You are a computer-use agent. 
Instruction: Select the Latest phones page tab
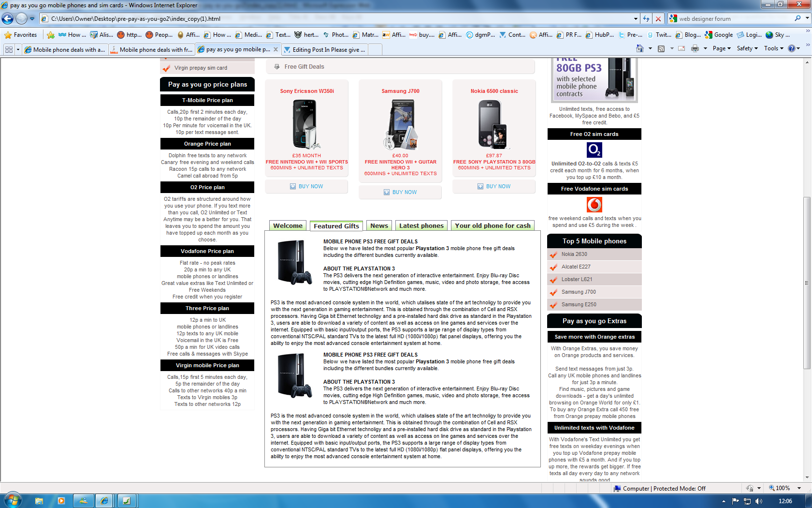[x=421, y=225]
